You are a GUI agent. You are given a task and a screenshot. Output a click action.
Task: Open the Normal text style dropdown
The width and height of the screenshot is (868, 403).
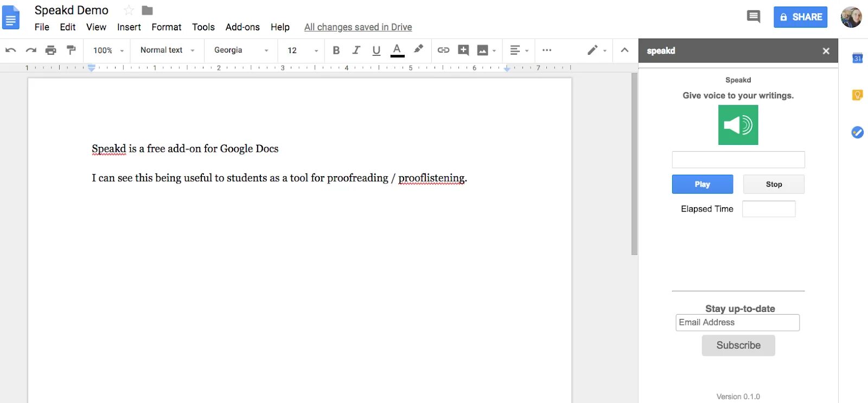point(167,50)
